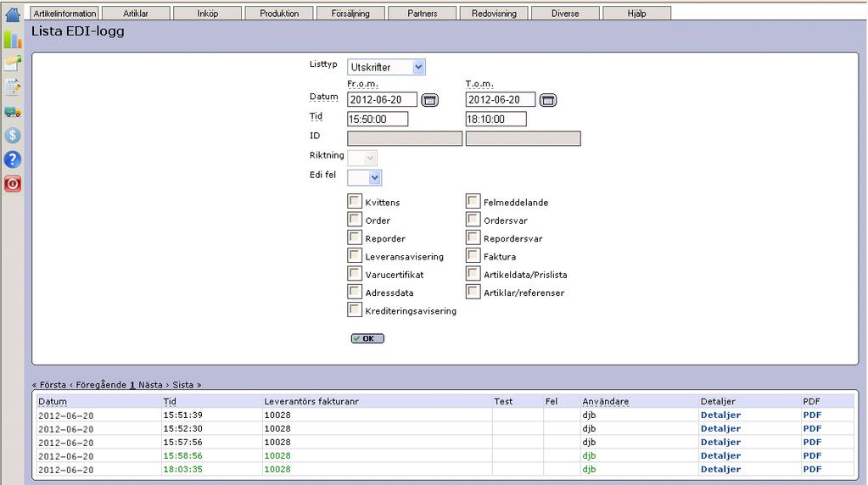Viewport: 868px width, 485px height.
Task: Click the delivery truck sidebar icon
Action: (12, 112)
